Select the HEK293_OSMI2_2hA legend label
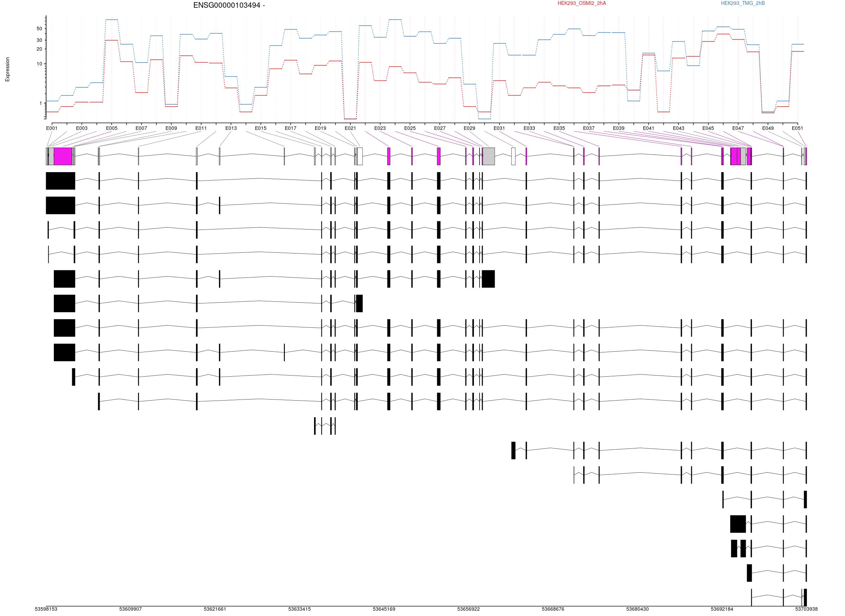The image size is (845, 616). coord(582,4)
